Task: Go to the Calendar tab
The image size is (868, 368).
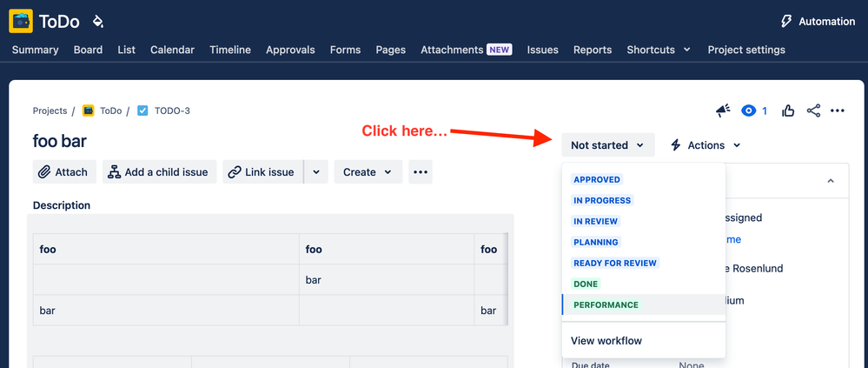Action: [172, 50]
